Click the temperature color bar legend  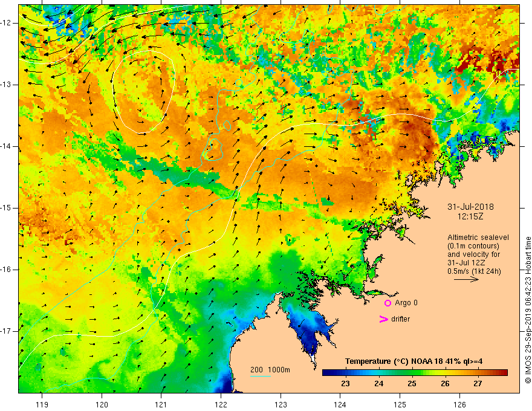point(415,373)
